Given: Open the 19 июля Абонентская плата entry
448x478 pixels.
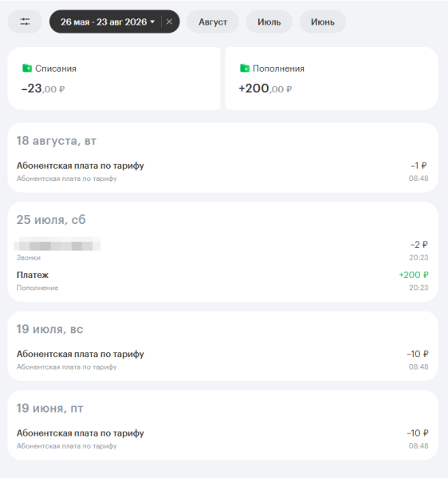Looking at the screenshot, I should (x=222, y=360).
